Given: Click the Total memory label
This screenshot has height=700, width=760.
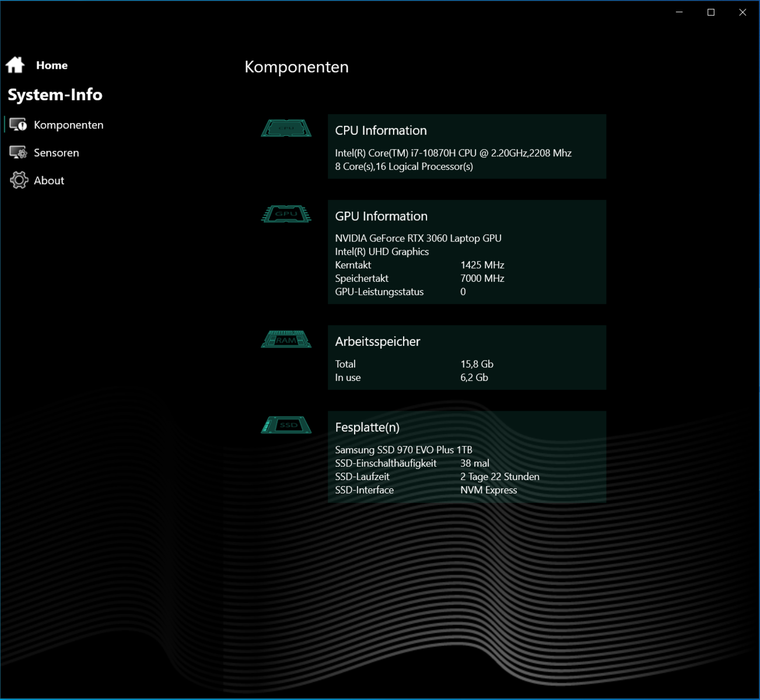Looking at the screenshot, I should (345, 364).
